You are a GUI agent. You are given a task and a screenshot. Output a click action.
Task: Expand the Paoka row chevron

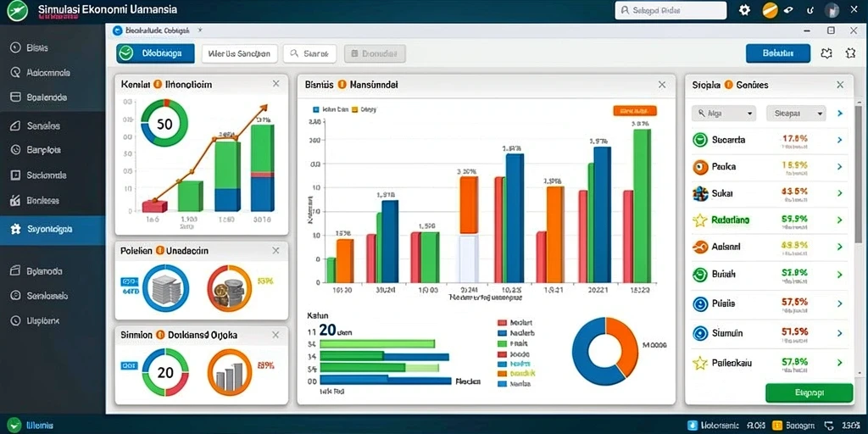click(840, 167)
